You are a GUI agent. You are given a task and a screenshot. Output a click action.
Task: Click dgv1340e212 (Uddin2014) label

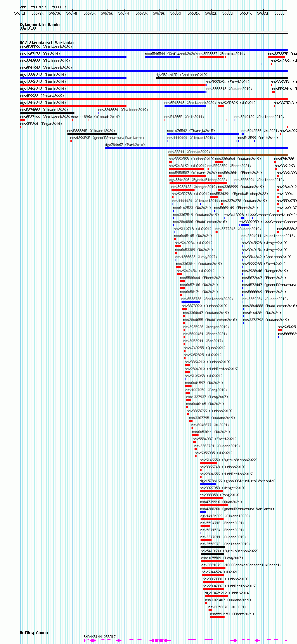43,89
